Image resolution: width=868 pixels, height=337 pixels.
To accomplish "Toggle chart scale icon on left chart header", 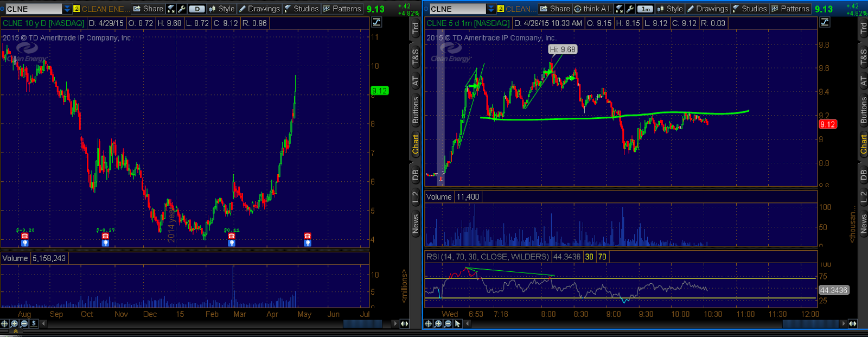I will (376, 22).
